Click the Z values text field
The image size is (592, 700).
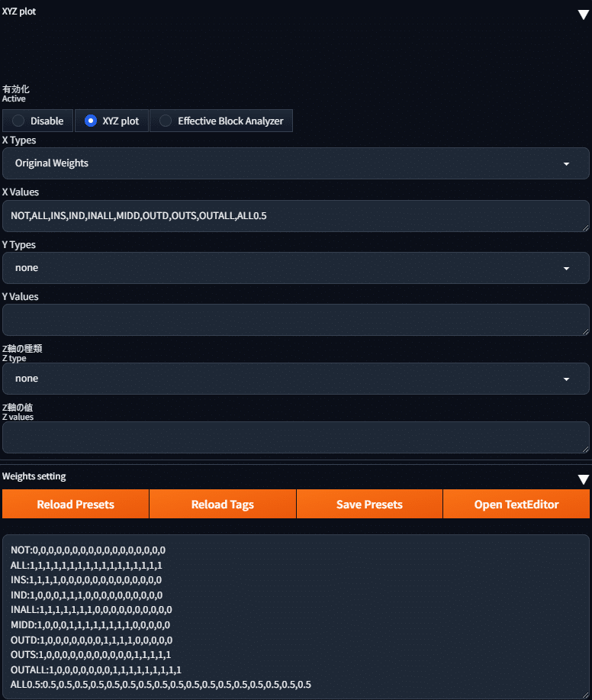296,437
